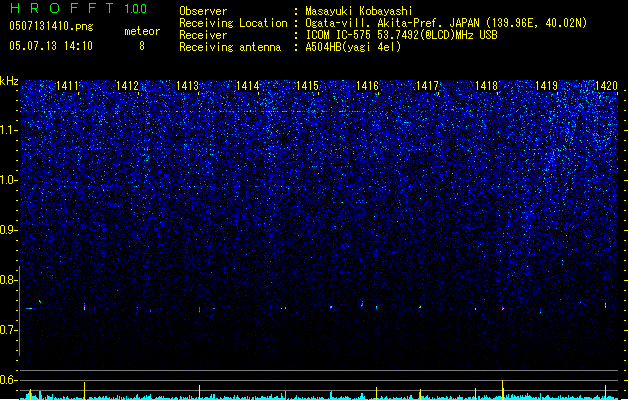Click the 0.6 frequency axis label
This screenshot has height=400, width=629.
point(8,380)
